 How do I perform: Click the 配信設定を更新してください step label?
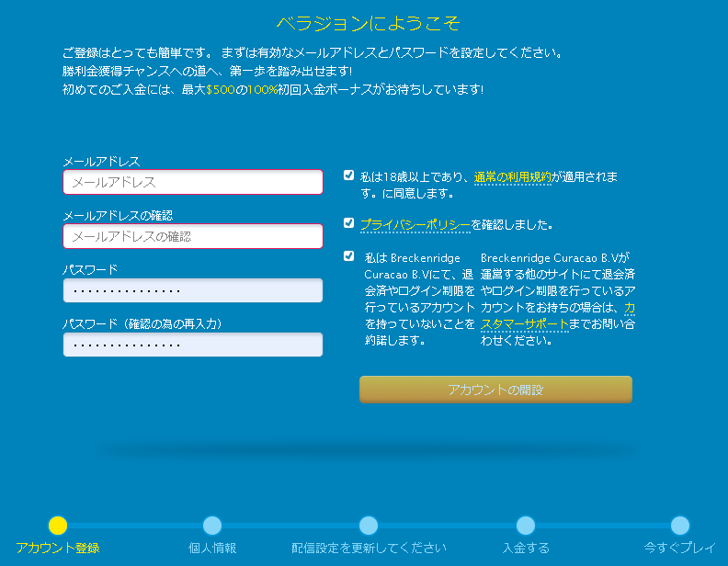369,549
